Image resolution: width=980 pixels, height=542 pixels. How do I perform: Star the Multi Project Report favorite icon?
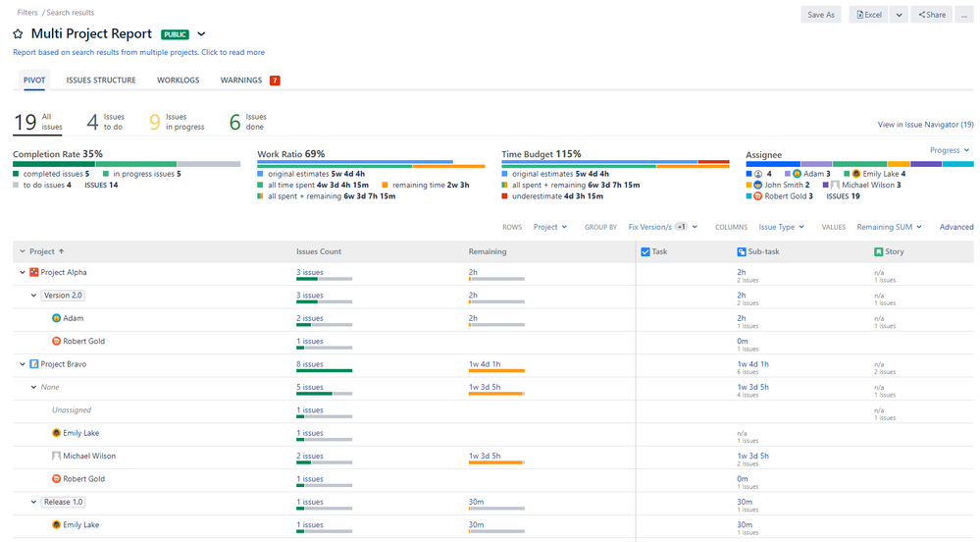[x=18, y=33]
